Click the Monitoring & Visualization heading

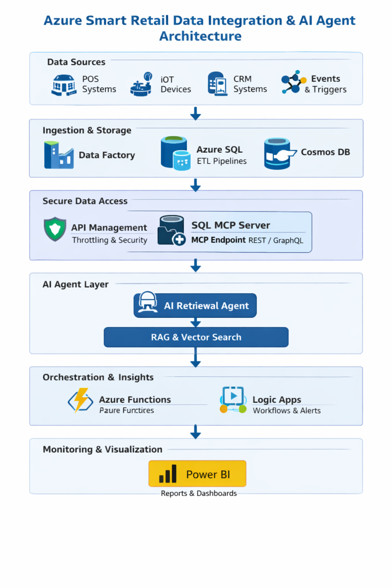tap(103, 449)
